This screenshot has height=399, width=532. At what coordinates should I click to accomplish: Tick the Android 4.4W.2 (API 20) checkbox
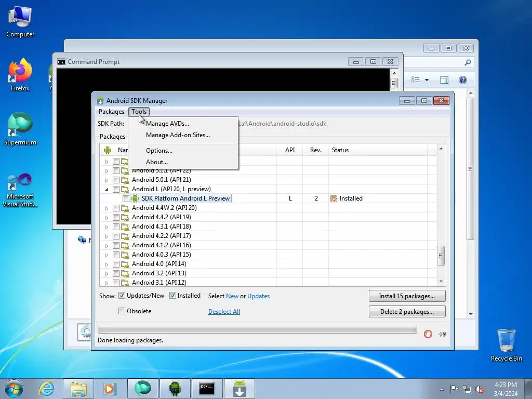tap(116, 208)
